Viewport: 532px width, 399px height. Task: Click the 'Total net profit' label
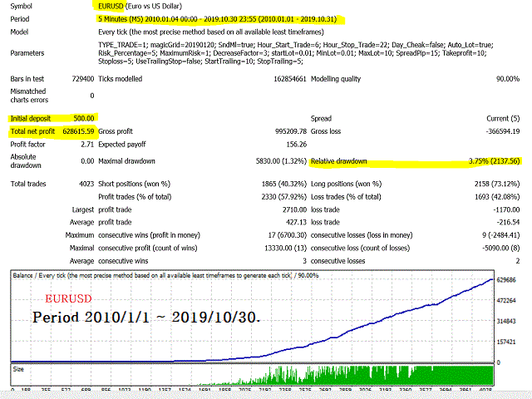tap(32, 131)
